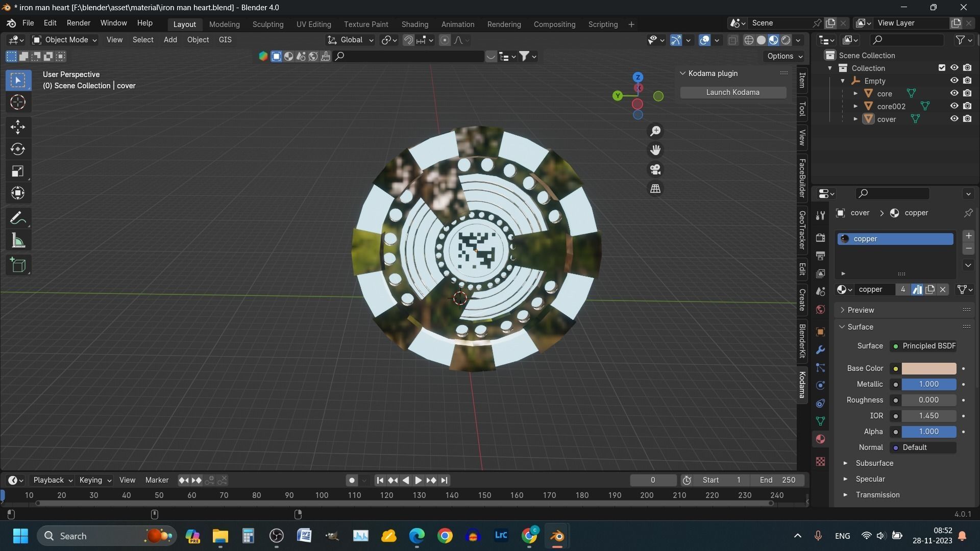
Task: Select the Add Cube tool
Action: click(18, 265)
